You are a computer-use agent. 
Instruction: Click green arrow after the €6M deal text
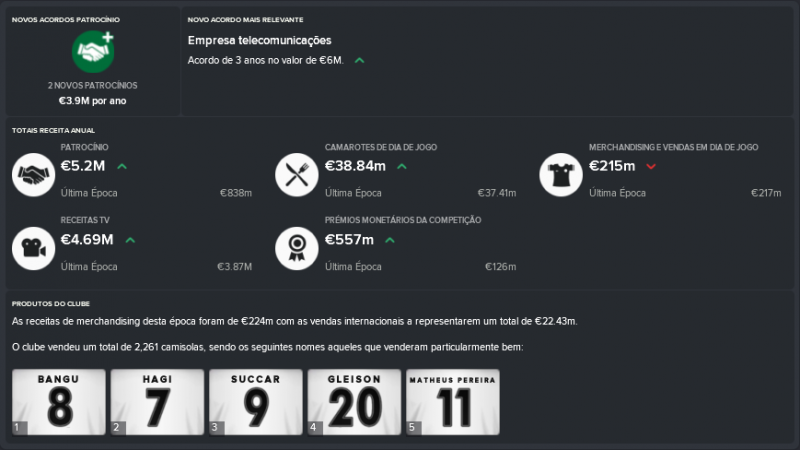pyautogui.click(x=359, y=61)
